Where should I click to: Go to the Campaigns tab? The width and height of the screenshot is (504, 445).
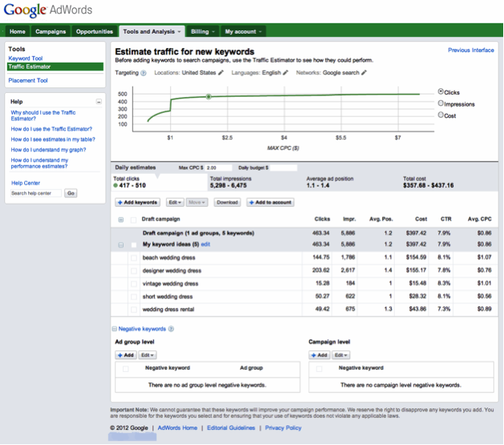point(51,31)
